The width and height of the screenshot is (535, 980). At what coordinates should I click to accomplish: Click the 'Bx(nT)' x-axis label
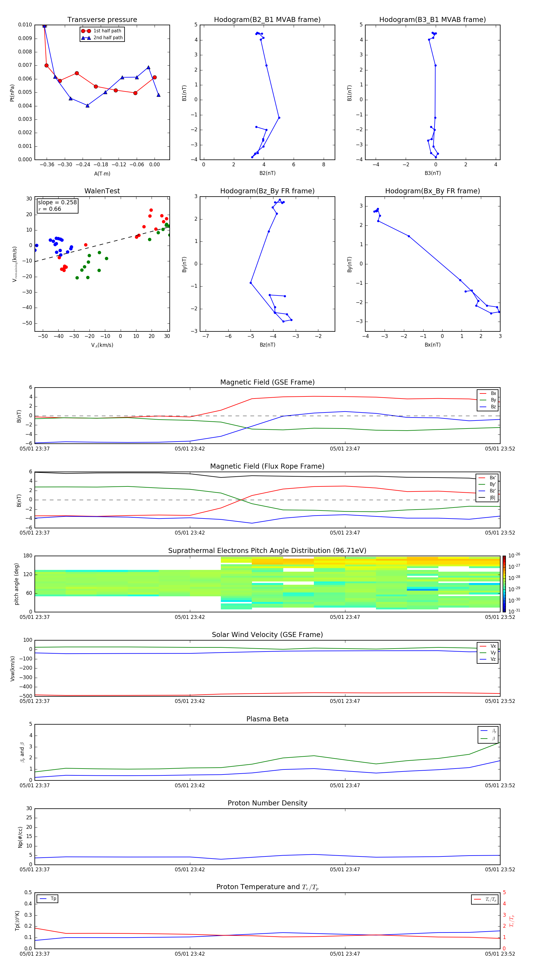pos(432,345)
